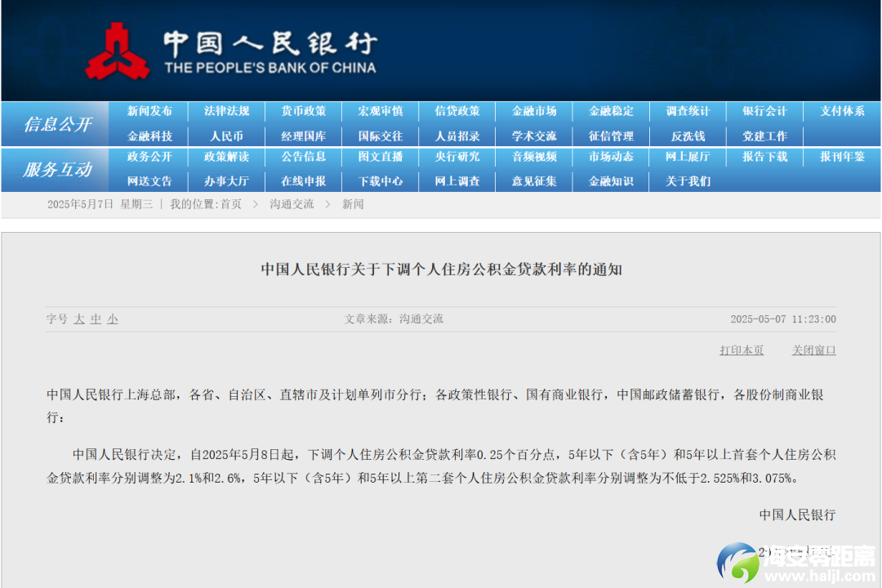Image resolution: width=882 pixels, height=588 pixels.
Task: Click the date 2025年5月7日 星期三
Action: (100, 204)
